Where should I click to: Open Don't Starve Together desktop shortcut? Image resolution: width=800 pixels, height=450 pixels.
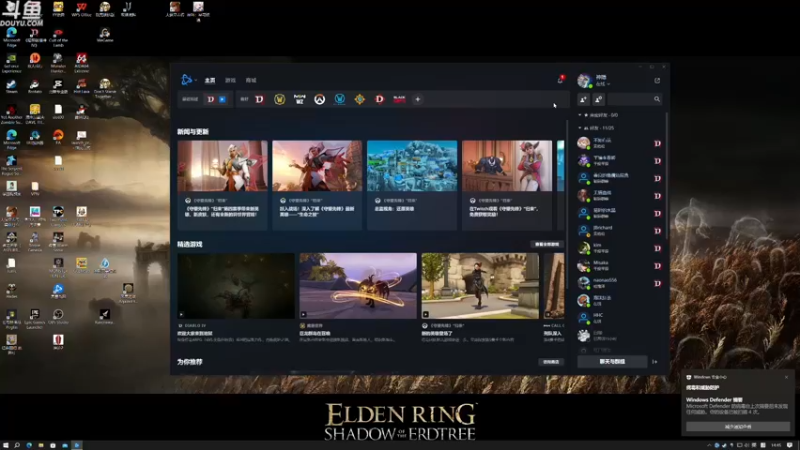pyautogui.click(x=105, y=88)
